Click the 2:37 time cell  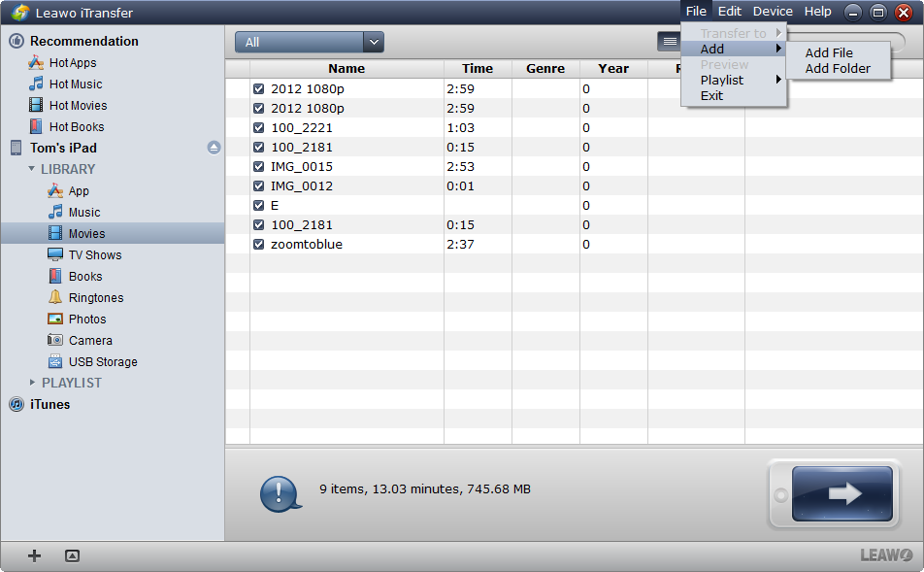coord(460,245)
